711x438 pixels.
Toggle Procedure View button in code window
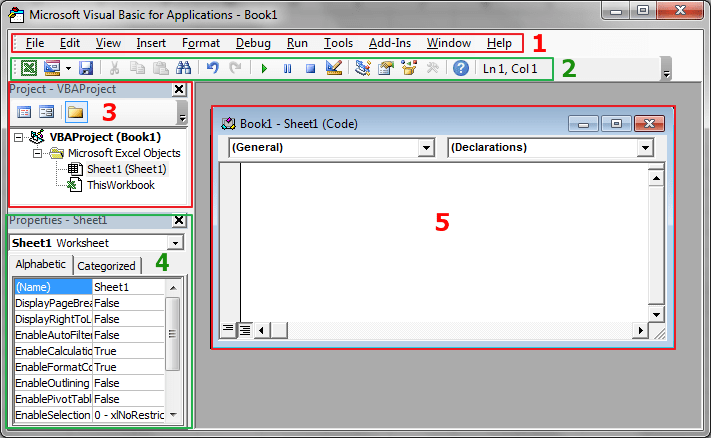tap(228, 330)
